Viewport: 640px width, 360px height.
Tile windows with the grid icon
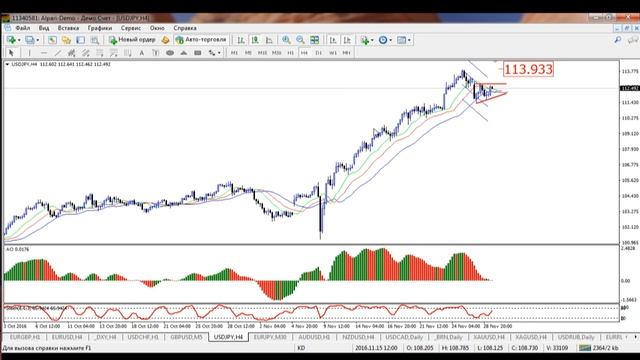click(x=314, y=40)
